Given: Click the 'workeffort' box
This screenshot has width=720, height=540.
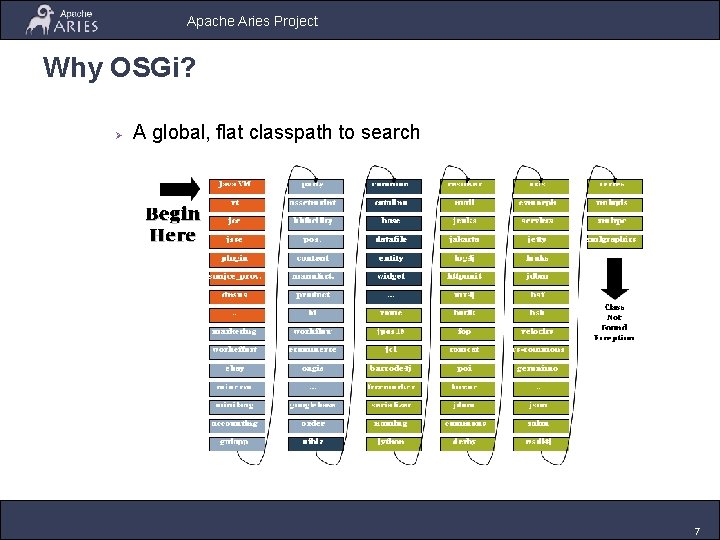Looking at the screenshot, I should click(237, 352).
